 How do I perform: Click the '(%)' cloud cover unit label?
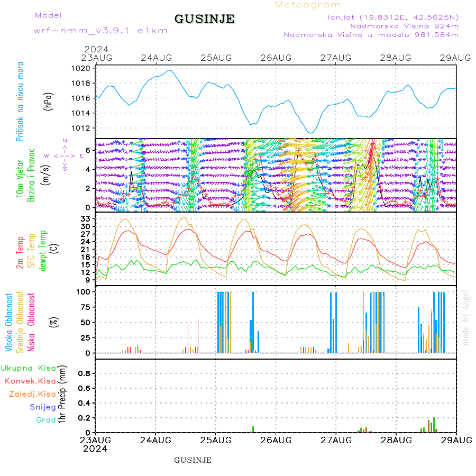click(x=53, y=322)
